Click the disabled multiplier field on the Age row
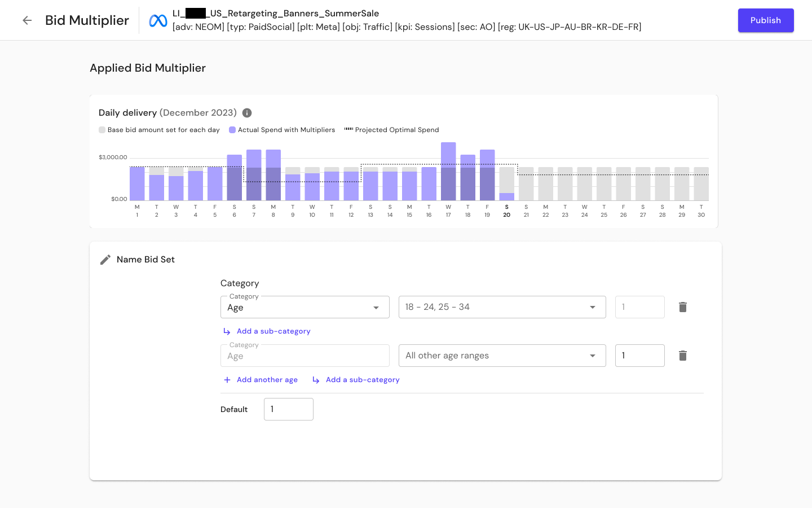This screenshot has width=812, height=508. [639, 306]
